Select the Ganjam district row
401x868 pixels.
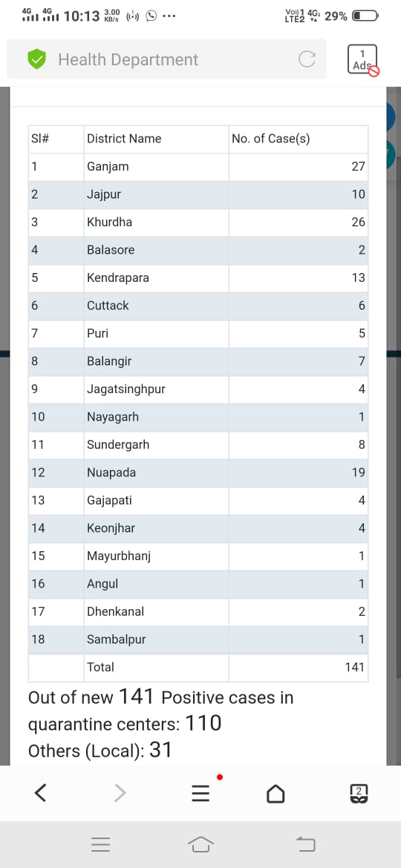coord(198,167)
